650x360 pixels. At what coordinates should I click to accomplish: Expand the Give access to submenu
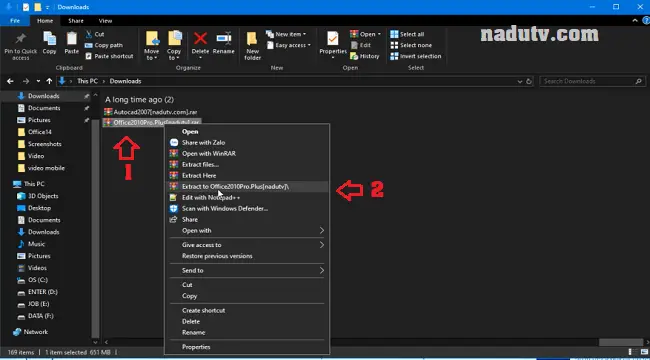[247, 245]
